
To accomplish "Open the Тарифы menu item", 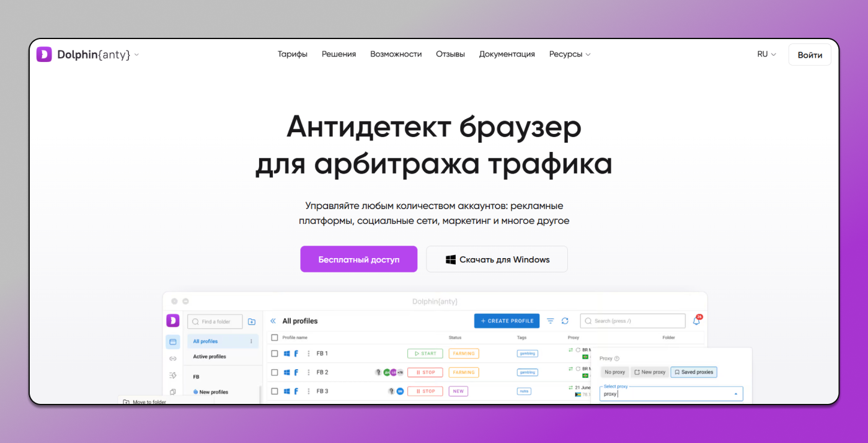I will click(x=293, y=54).
